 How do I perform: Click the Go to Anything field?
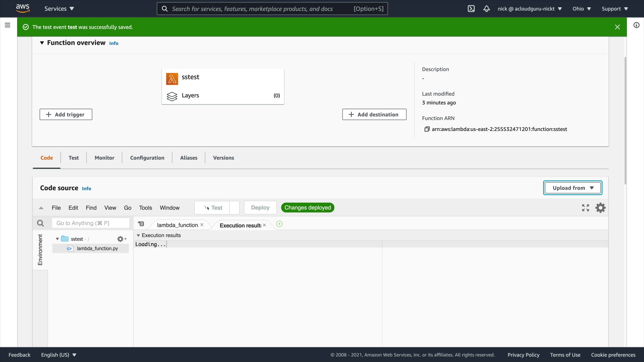91,223
